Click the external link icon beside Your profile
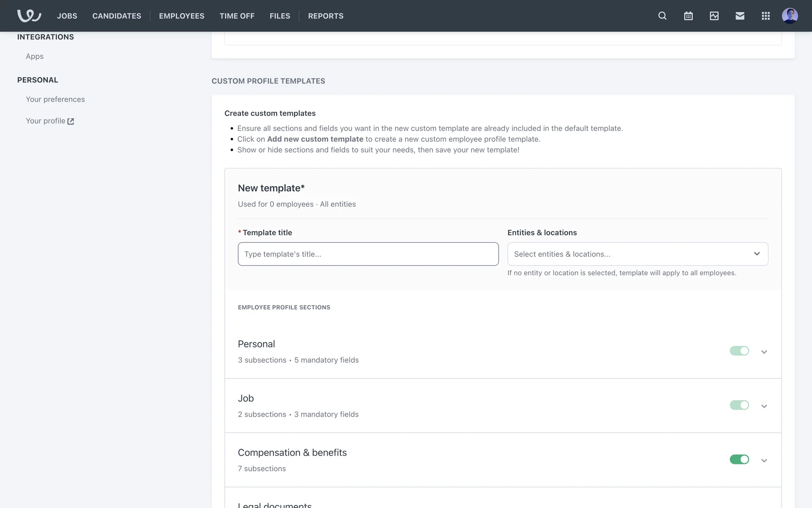This screenshot has height=508, width=812. (71, 121)
